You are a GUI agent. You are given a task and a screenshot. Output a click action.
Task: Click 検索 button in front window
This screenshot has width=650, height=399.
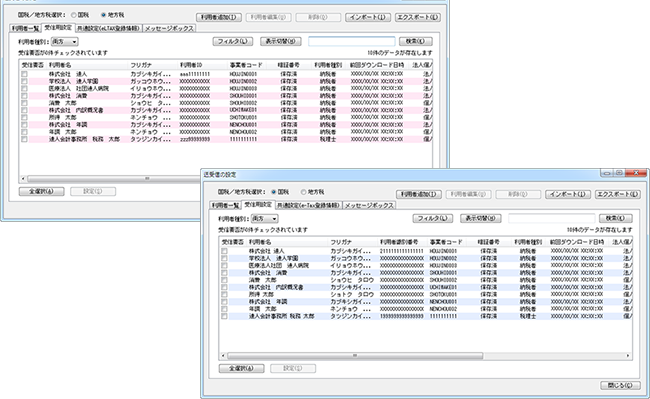[616, 218]
